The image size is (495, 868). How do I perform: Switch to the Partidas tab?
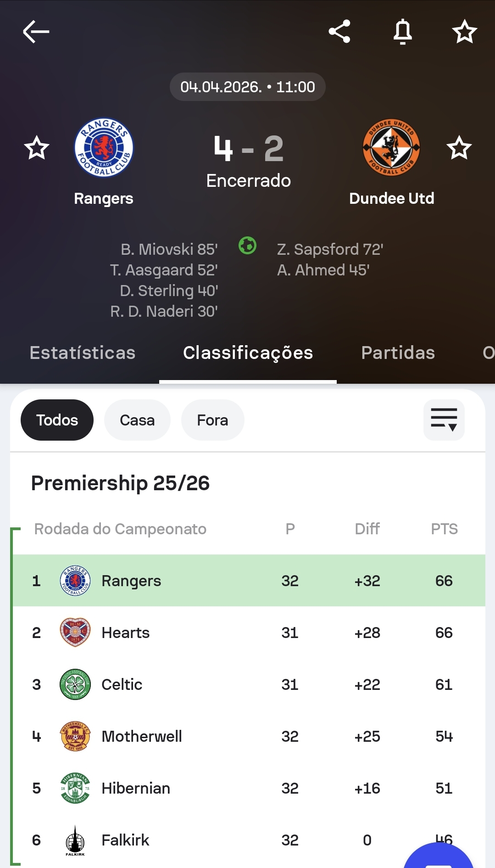(398, 353)
